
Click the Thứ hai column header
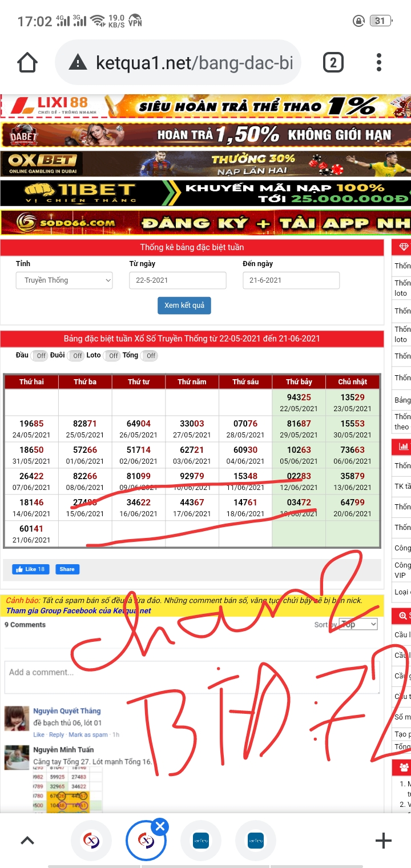(31, 381)
